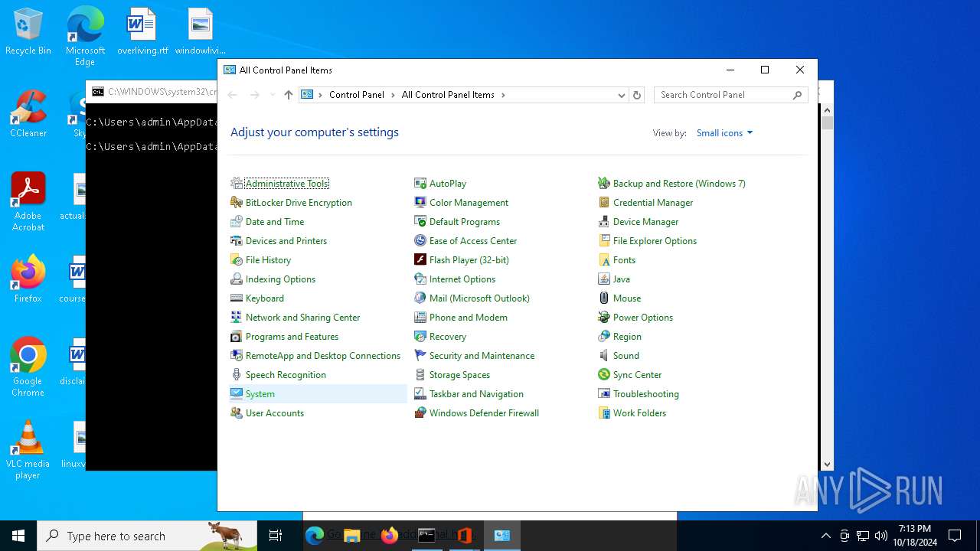Click the Network and Sharing Center icon
This screenshot has width=980, height=551.
(237, 318)
